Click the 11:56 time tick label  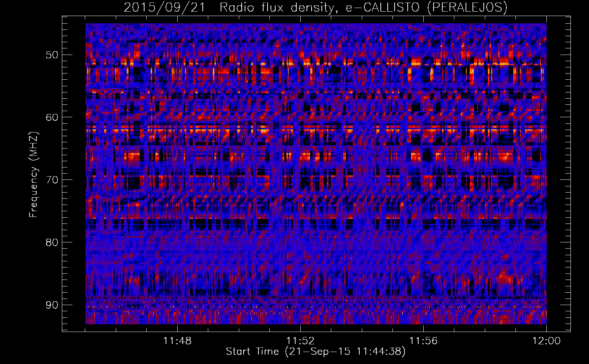coord(423,341)
